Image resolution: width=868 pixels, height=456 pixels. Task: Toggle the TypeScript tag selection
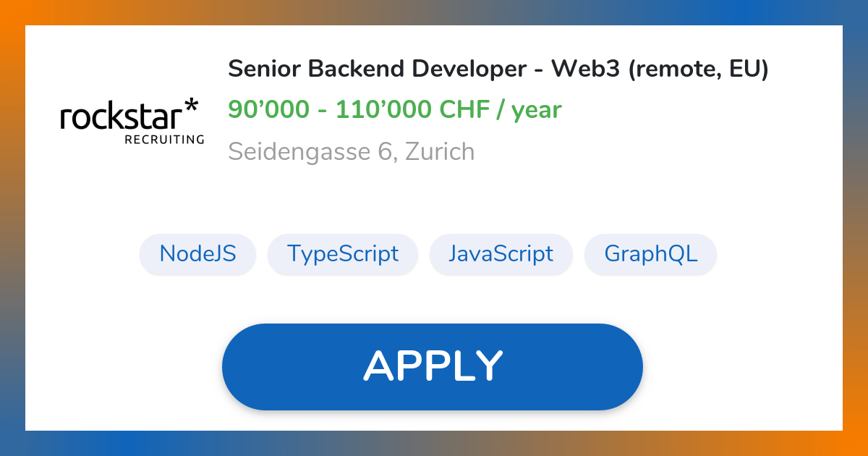pos(342,254)
